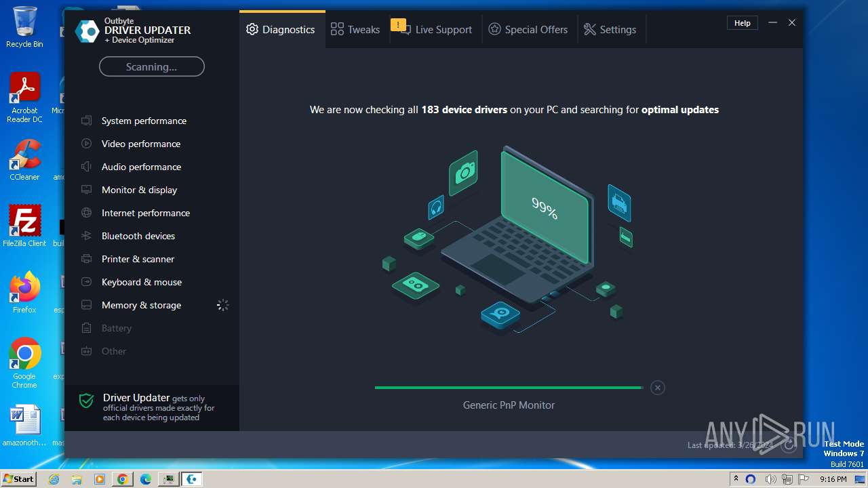
Task: Open CCleaner desktop shortcut
Action: (x=24, y=160)
